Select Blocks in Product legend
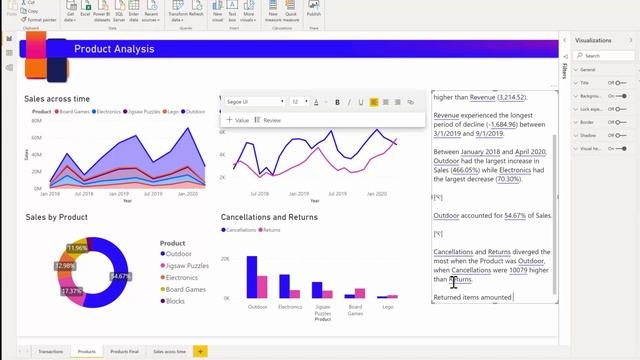Screen dimensions: 640x360 [x=172, y=301]
